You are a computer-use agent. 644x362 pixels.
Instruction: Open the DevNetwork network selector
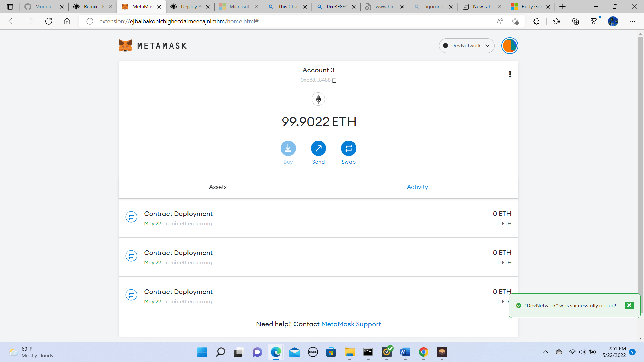coord(467,45)
